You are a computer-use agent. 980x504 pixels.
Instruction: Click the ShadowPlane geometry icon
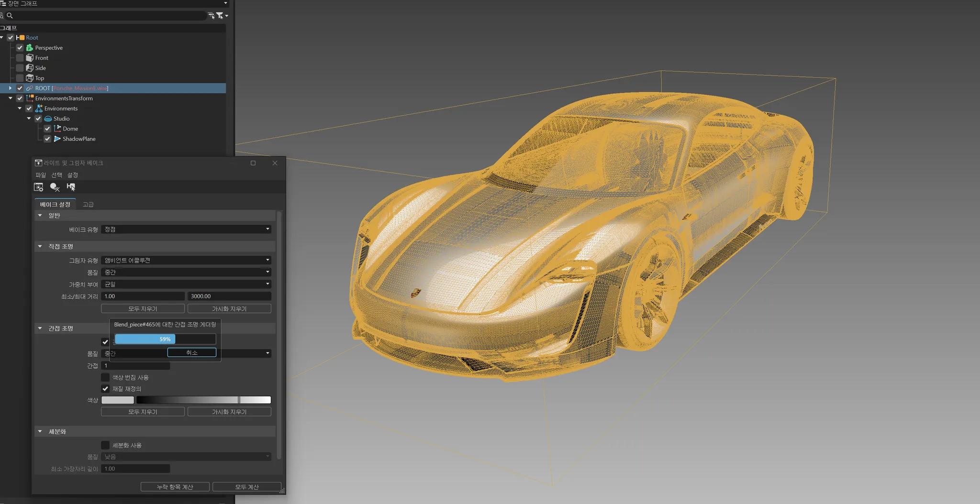click(x=57, y=139)
